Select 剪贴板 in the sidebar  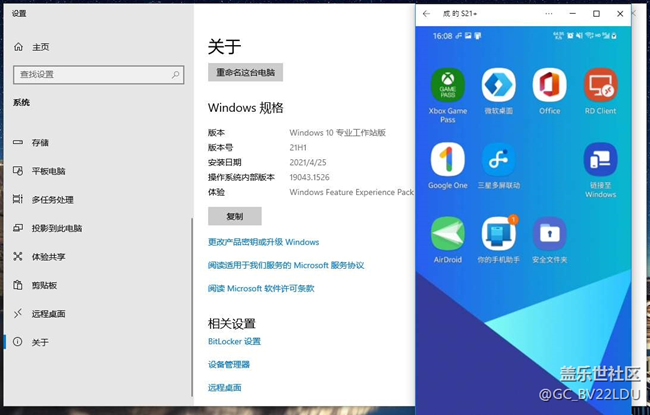(x=44, y=285)
